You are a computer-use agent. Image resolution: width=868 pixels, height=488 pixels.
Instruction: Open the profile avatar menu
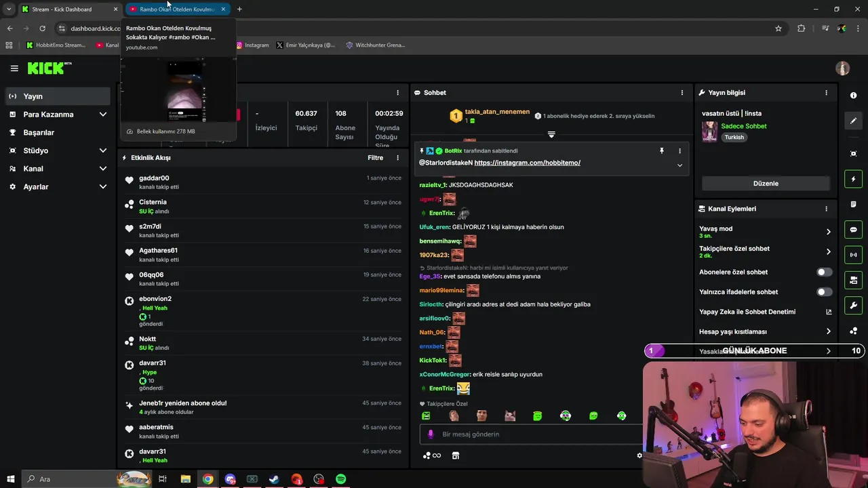point(842,68)
